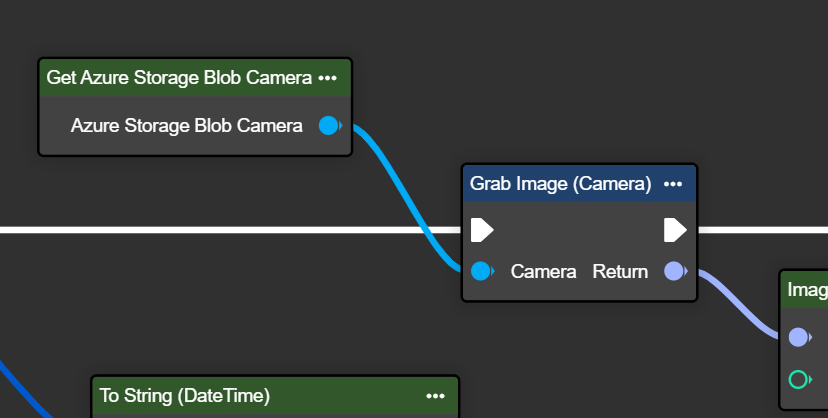Open the Grab Image (Camera) node options menu
828x418 pixels.
coord(673,184)
